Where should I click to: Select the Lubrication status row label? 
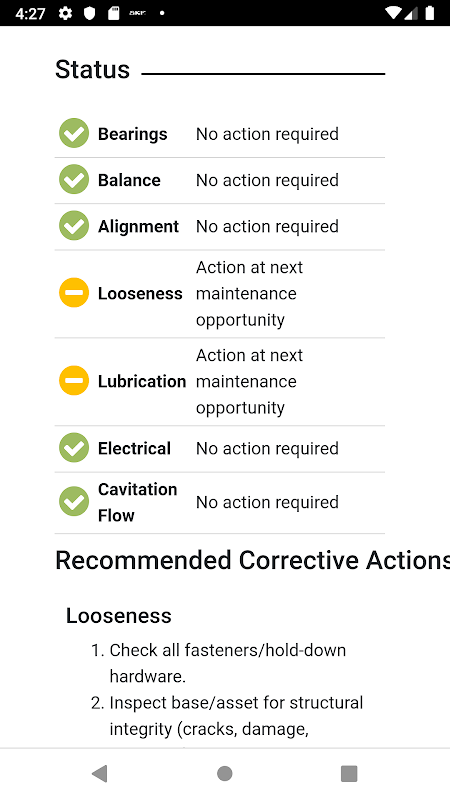point(142,381)
